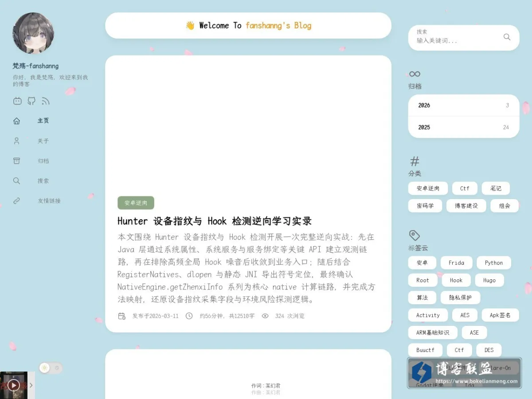Viewport: 532px width, 399px height.
Task: Click the profile avatar image
Action: click(33, 33)
